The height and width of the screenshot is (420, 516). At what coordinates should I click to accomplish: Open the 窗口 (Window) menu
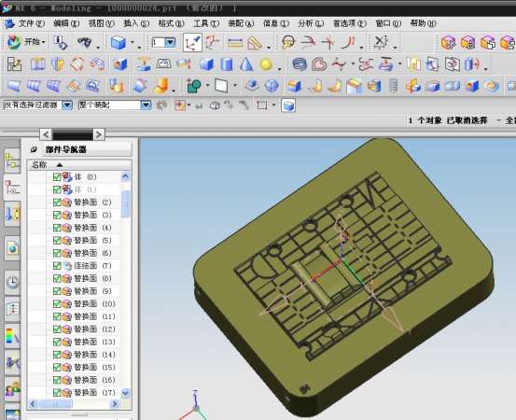[x=388, y=23]
